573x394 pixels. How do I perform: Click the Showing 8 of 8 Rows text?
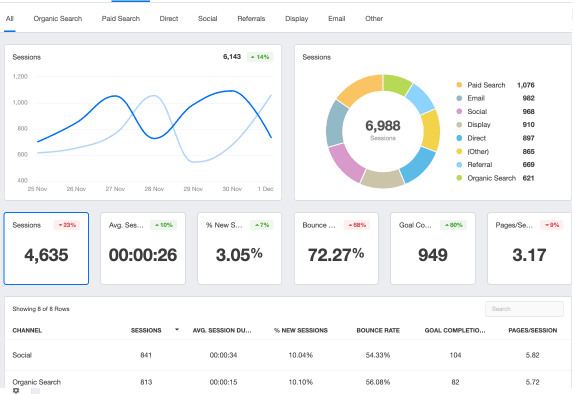coord(41,309)
